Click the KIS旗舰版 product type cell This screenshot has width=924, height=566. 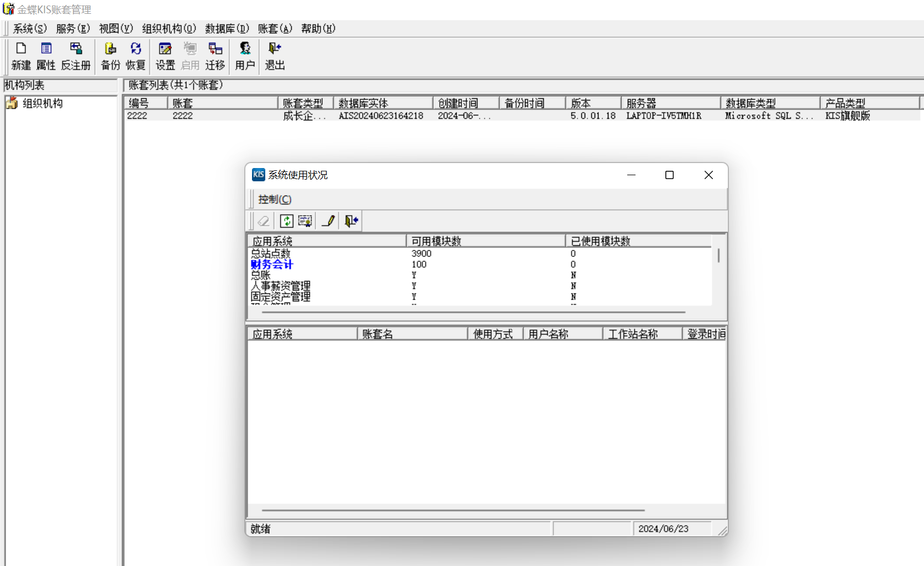[x=848, y=116]
